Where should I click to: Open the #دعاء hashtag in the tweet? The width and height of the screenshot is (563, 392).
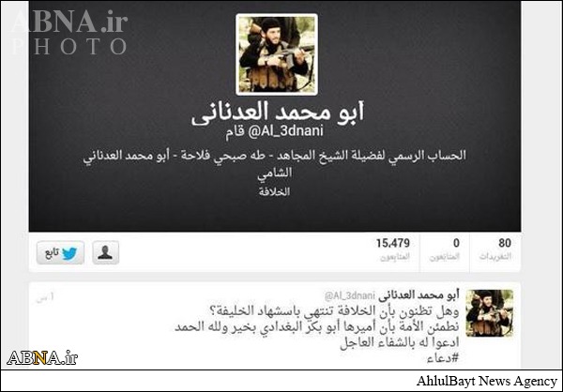tap(444, 358)
